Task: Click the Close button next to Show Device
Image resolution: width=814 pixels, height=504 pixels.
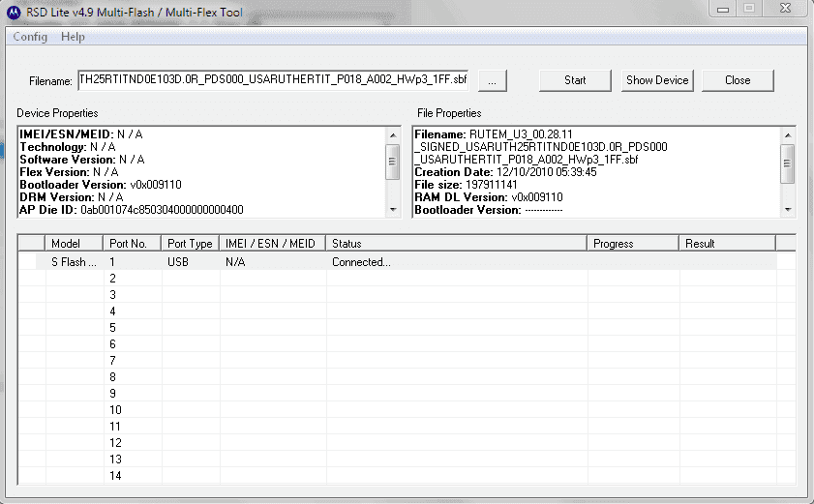Action: click(x=738, y=80)
